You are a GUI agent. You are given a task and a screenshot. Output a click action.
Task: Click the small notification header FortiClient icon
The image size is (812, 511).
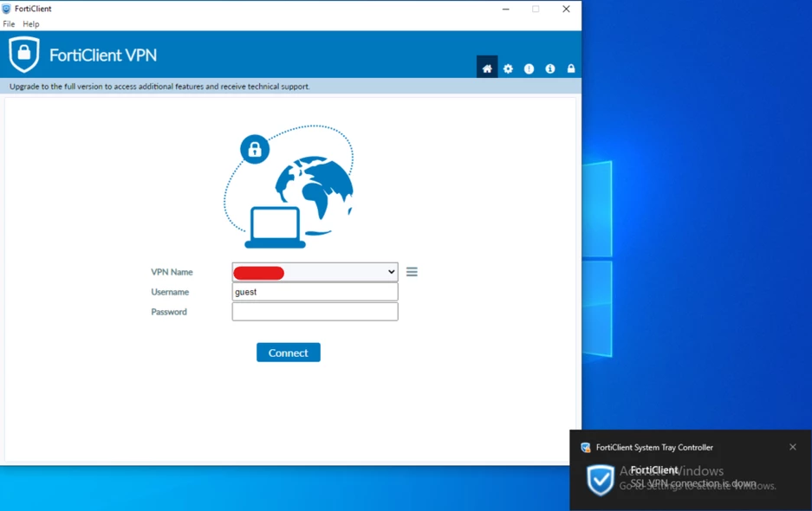click(x=586, y=447)
